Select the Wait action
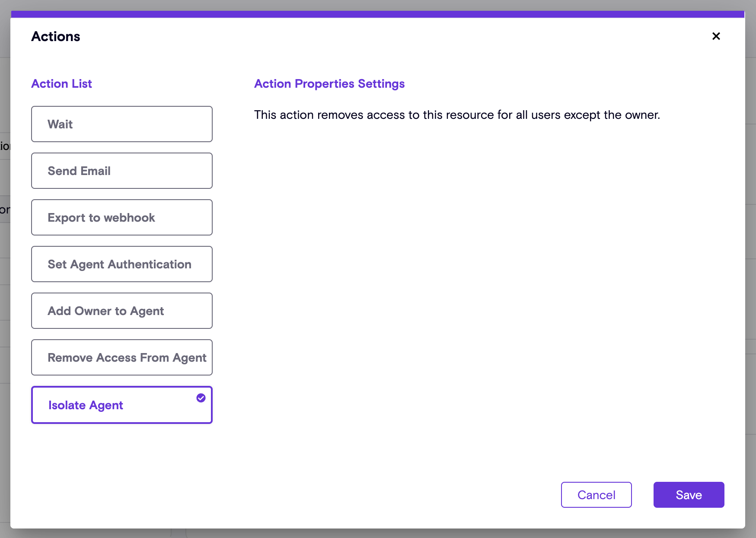Image resolution: width=756 pixels, height=538 pixels. [121, 124]
